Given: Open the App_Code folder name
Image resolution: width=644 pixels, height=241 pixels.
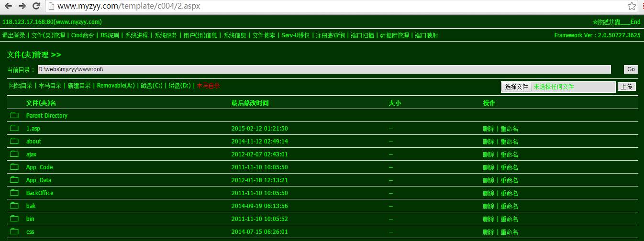Looking at the screenshot, I should (x=39, y=167).
